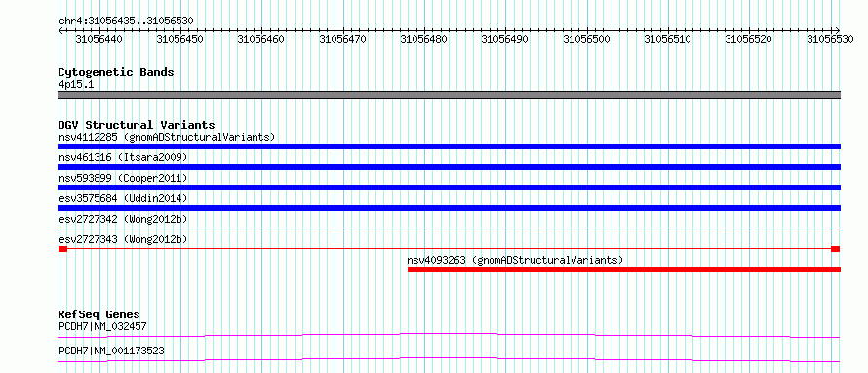Click the red bar under nsv4093263
Image resolution: width=868 pixels, height=373 pixels.
coord(624,269)
